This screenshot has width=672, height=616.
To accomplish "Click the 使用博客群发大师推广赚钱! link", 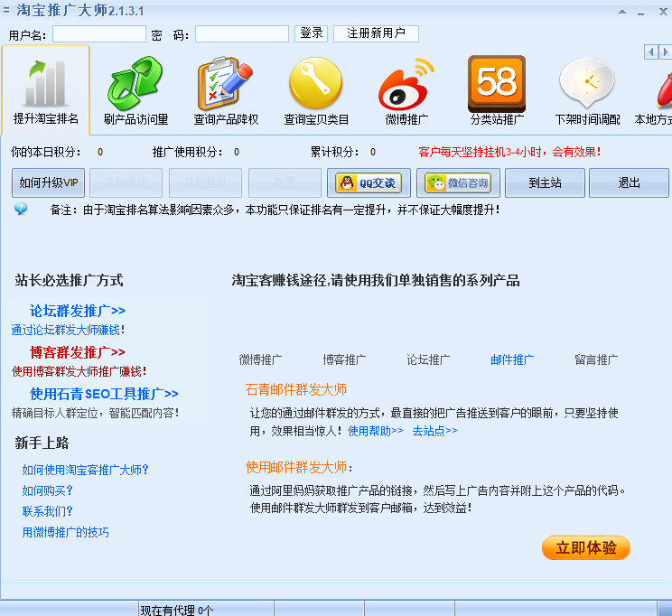I will coord(79,371).
